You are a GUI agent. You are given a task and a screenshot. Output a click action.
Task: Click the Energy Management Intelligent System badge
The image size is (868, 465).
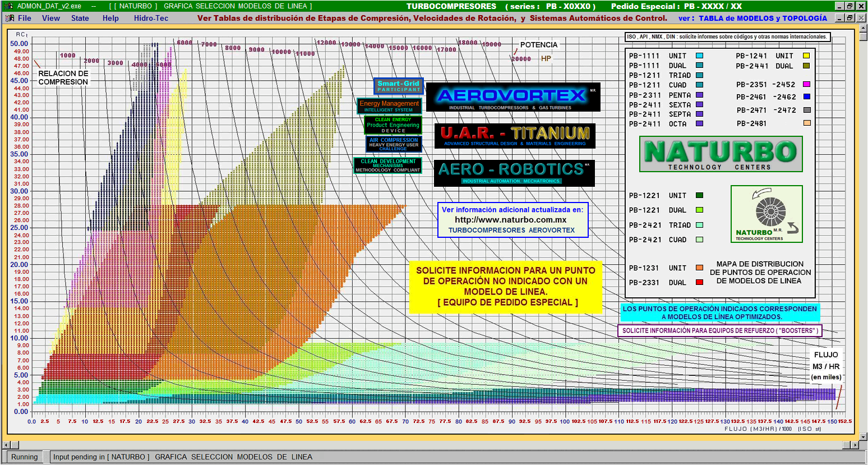click(389, 106)
